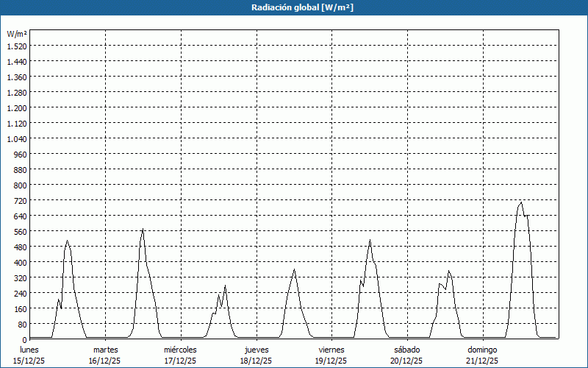The width and height of the screenshot is (588, 368).
Task: Click the 720 y-axis value
Action: (x=21, y=201)
